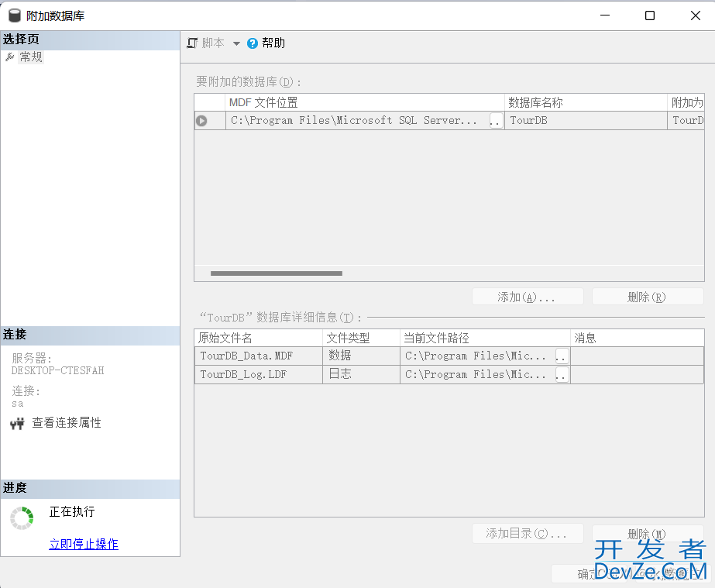Open 帮助 label in the toolbar
The height and width of the screenshot is (588, 715).
click(x=273, y=43)
